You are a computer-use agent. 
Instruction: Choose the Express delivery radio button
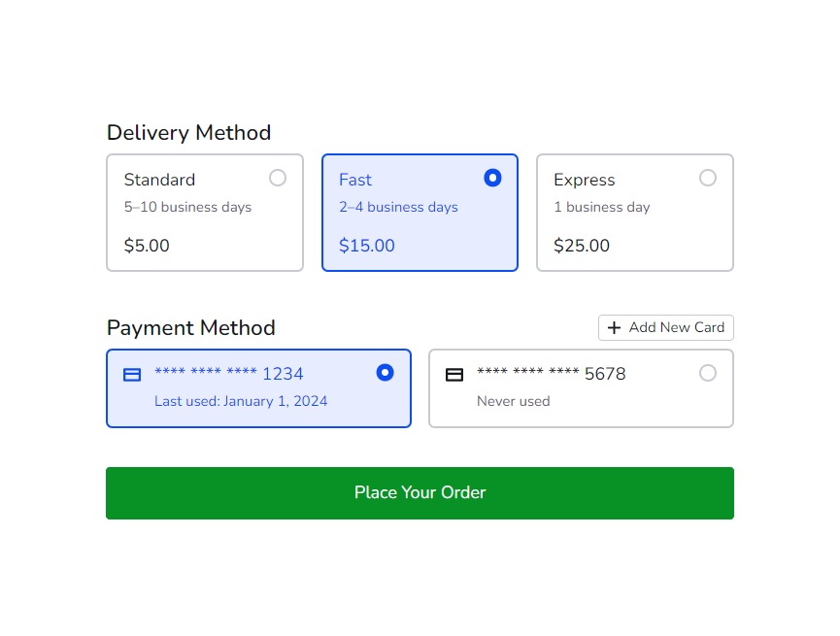708,178
